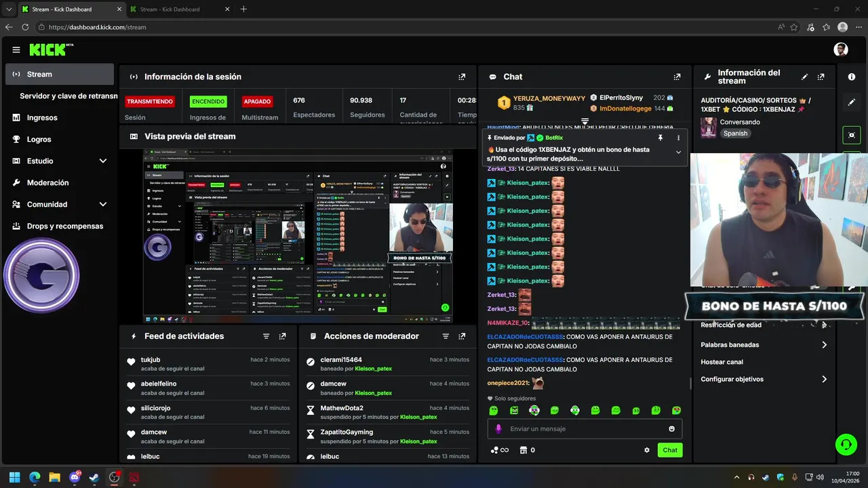Expand the Estudio sidebar section
Image resolution: width=868 pixels, height=488 pixels.
pyautogui.click(x=103, y=161)
